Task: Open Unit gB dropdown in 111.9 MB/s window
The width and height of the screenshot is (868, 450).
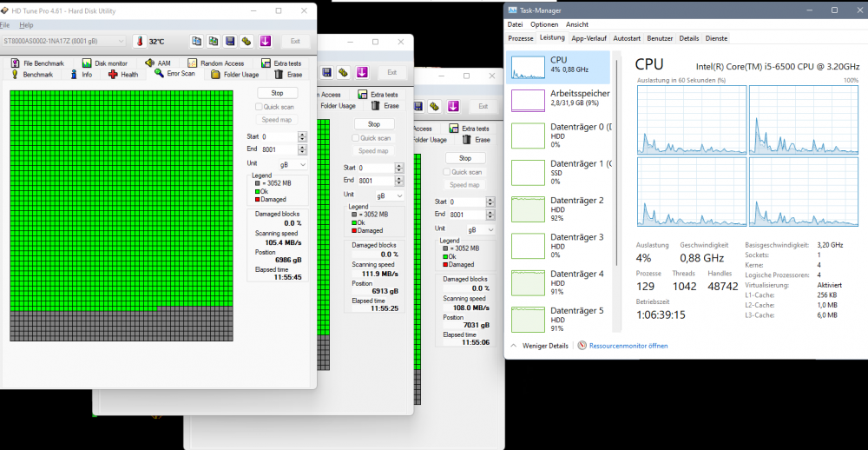Action: [x=390, y=195]
